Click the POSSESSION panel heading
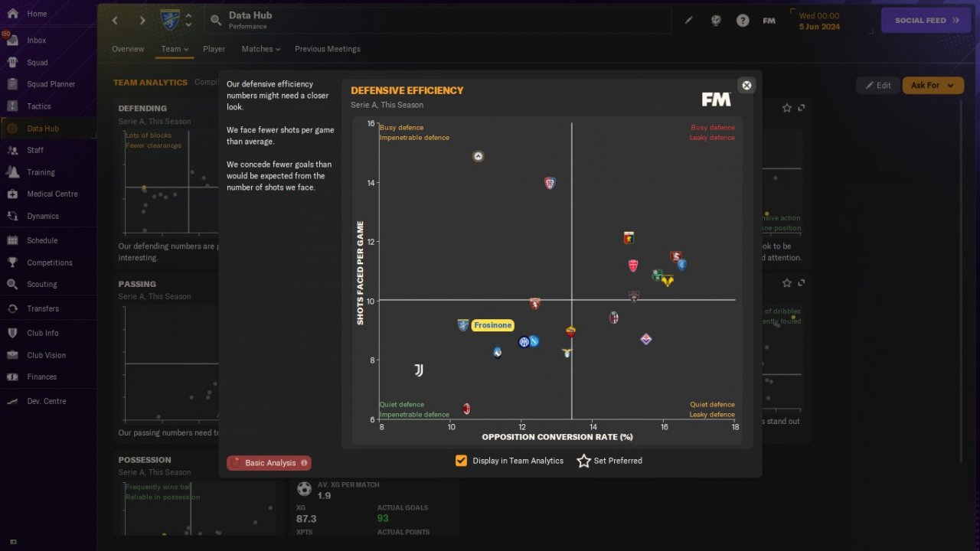Viewport: 980px width, 551px height. pos(145,460)
